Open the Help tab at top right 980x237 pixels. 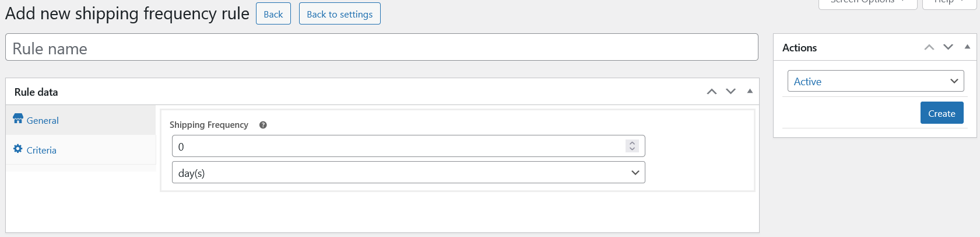(x=949, y=2)
